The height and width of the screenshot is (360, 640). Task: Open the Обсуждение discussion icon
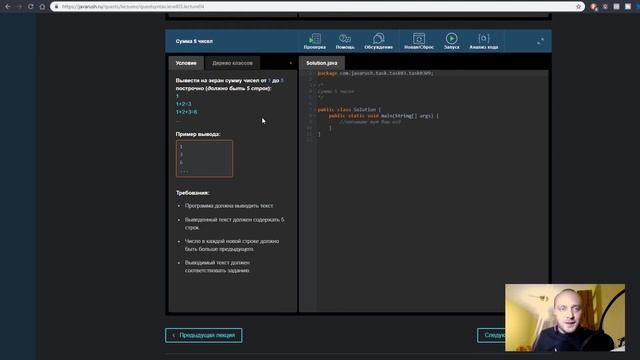coord(378,41)
